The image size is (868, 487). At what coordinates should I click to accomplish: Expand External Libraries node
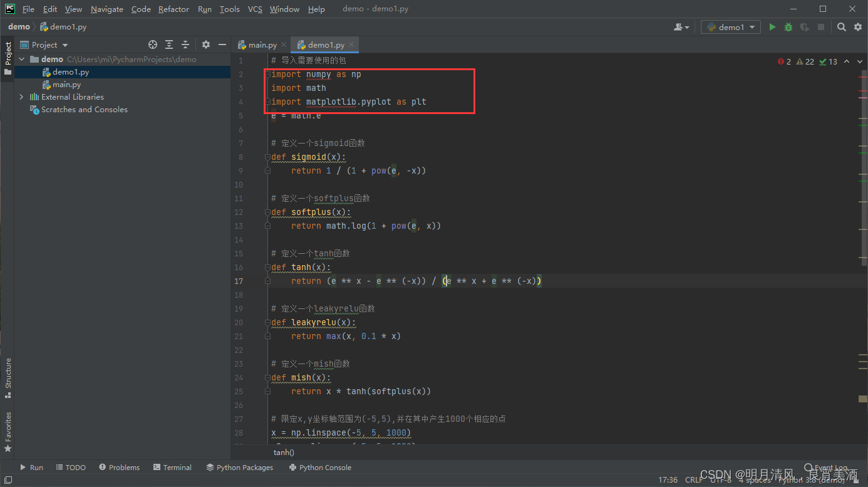(x=22, y=97)
